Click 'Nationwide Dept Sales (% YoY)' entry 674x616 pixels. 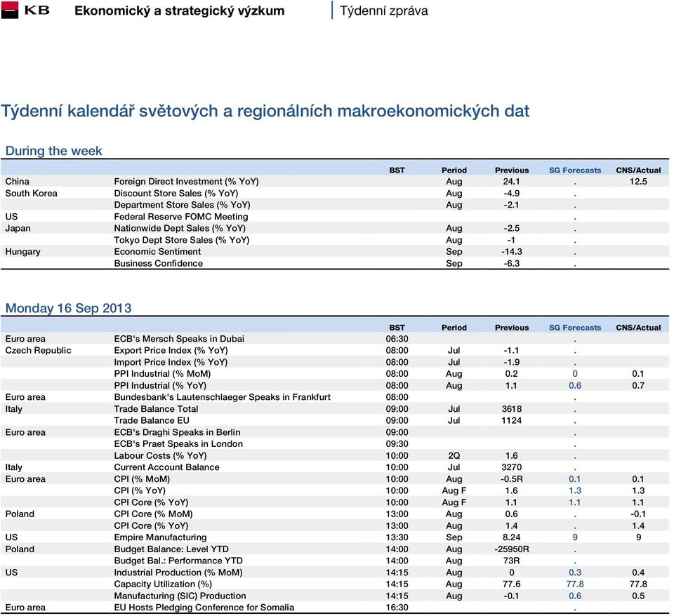point(180,228)
